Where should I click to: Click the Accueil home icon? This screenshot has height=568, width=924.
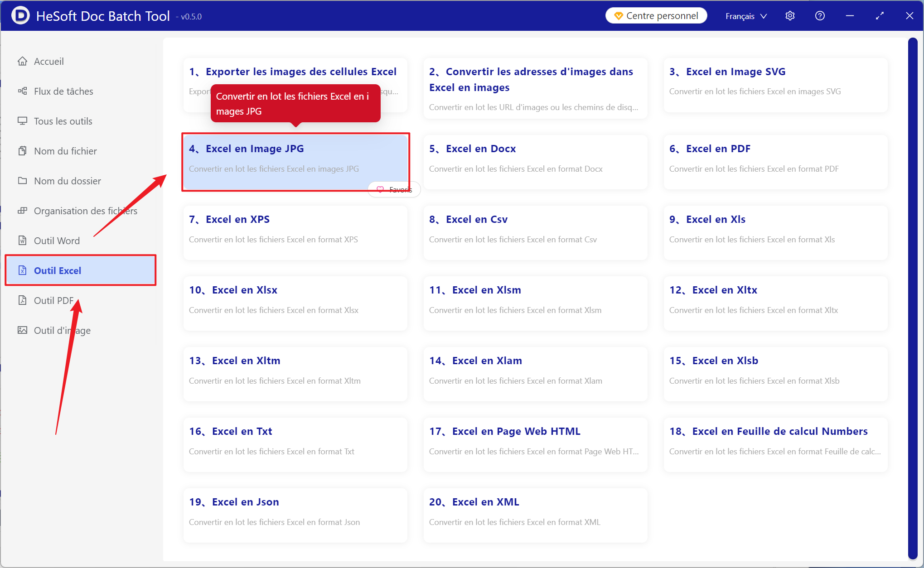pyautogui.click(x=22, y=61)
